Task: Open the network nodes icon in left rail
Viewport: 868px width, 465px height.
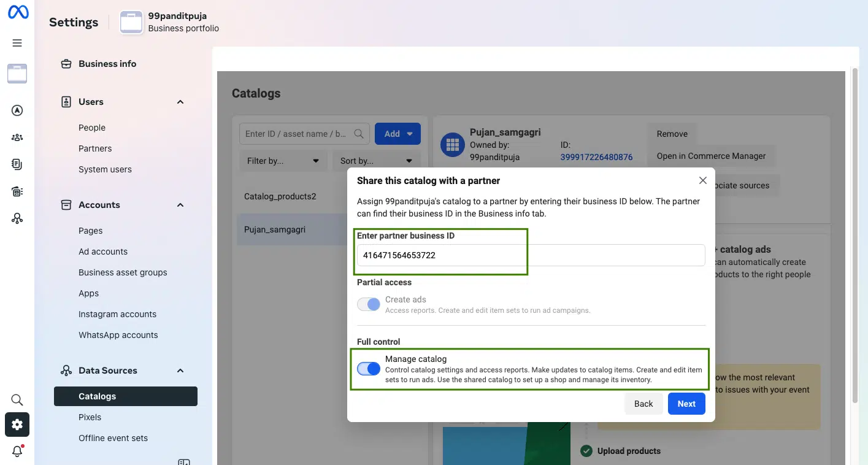Action: point(17,218)
